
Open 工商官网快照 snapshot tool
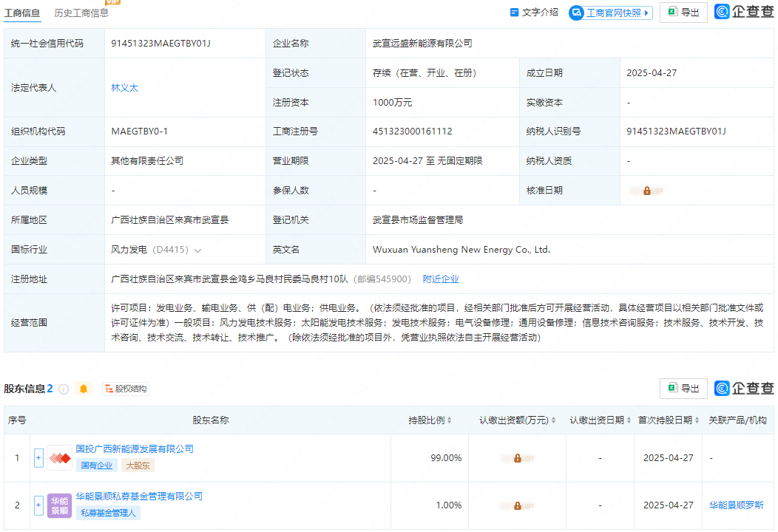tap(610, 12)
